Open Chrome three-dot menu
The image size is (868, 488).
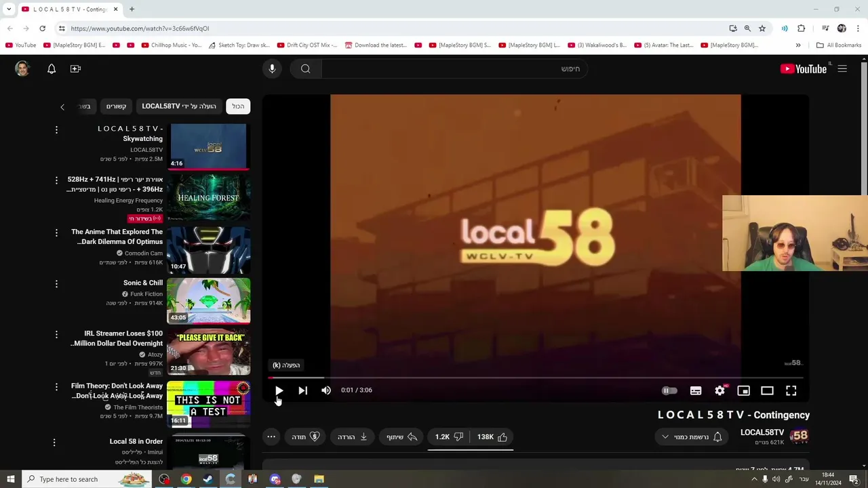point(859,28)
